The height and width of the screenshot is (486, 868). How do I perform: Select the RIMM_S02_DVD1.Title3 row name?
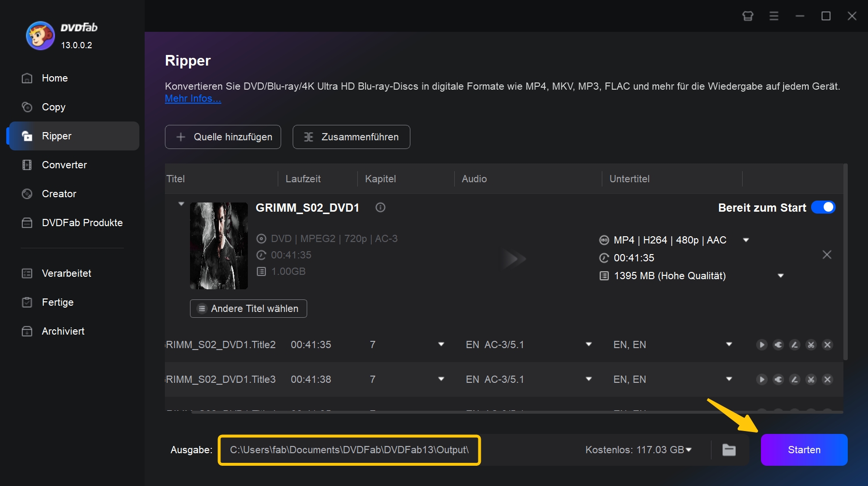(221, 379)
